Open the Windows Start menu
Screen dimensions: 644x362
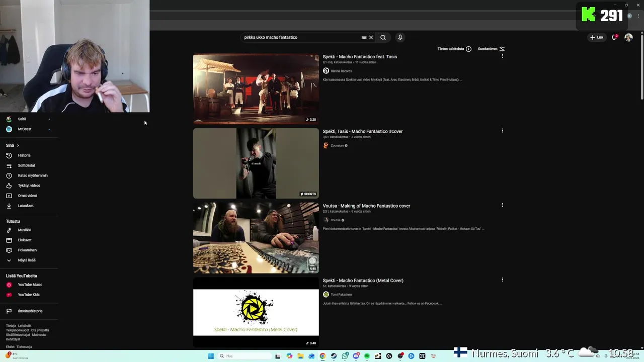pos(211,356)
